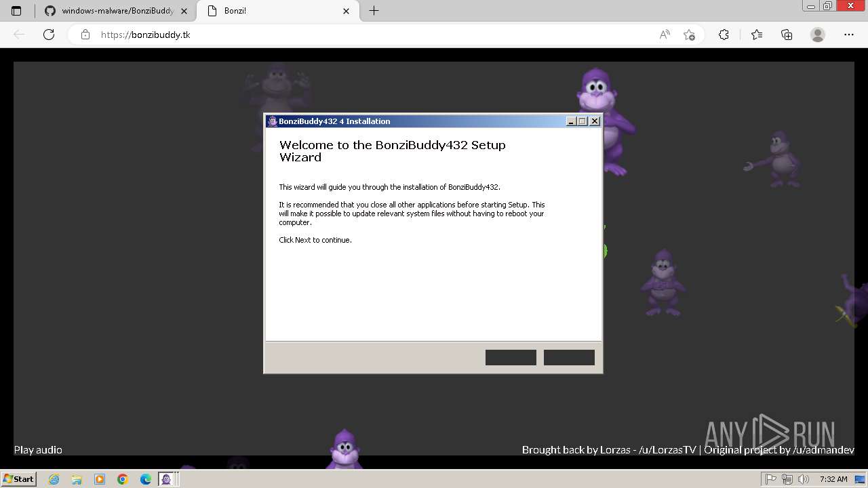Open the tab actions menu icon

tap(16, 11)
